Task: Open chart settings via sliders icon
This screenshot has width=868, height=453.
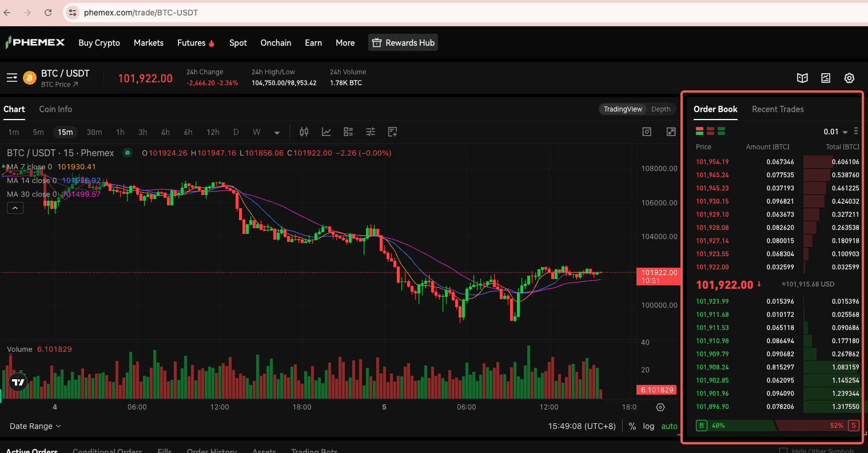Action: [370, 132]
